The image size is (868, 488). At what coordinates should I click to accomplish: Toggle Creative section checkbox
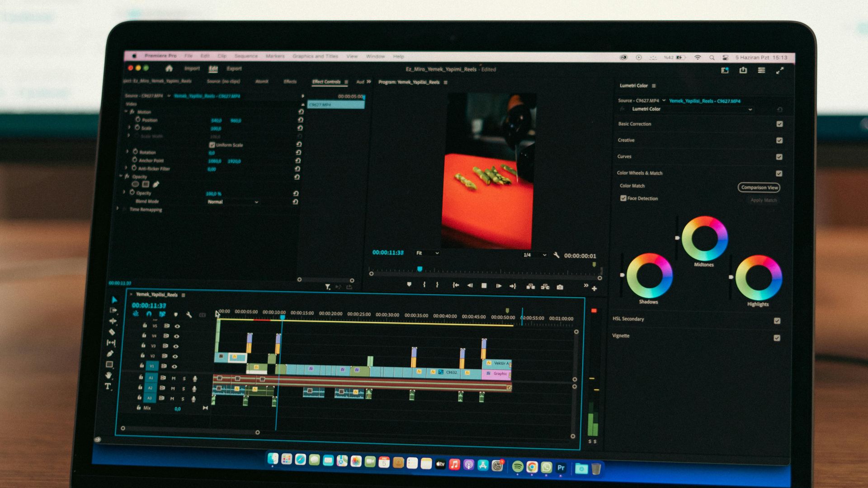pos(779,141)
